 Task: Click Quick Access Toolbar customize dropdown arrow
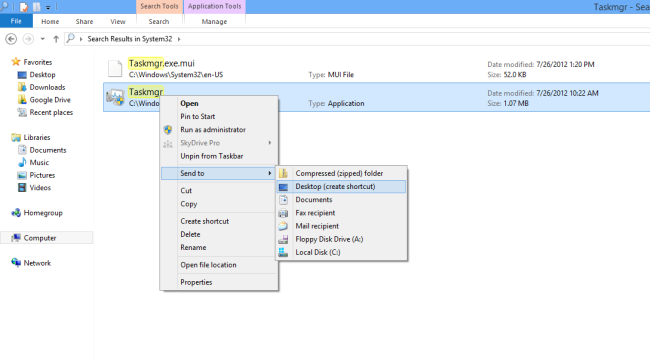tap(48, 7)
